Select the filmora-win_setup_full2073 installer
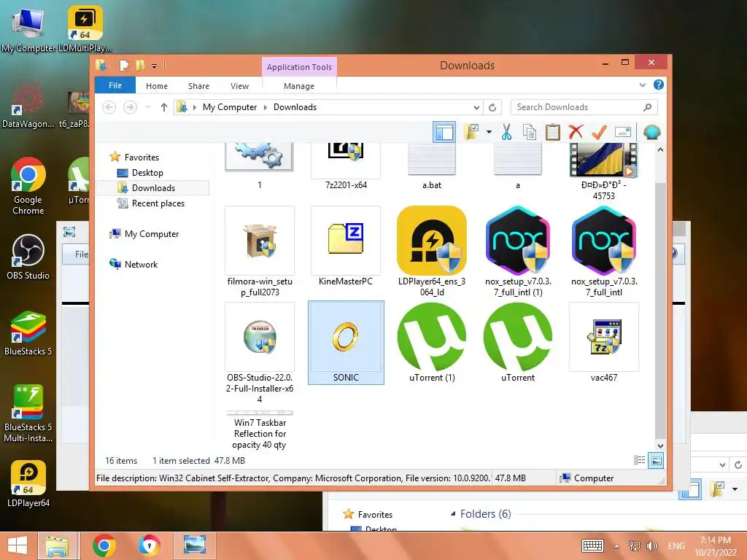 click(260, 252)
